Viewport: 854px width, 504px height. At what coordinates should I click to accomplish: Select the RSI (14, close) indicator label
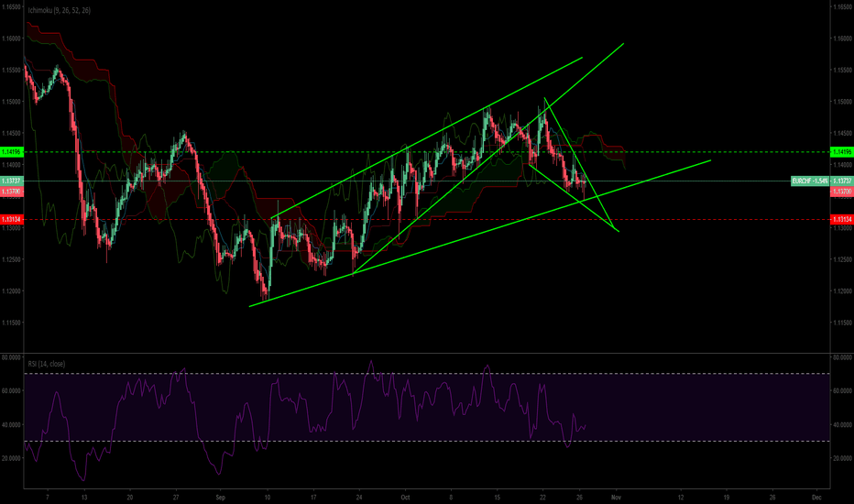tap(47, 364)
